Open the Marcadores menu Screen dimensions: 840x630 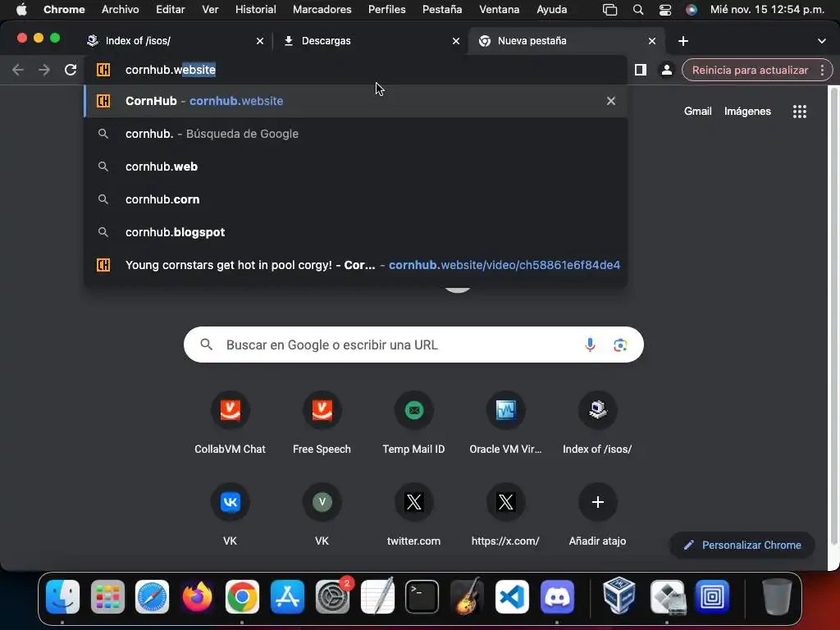tap(322, 10)
